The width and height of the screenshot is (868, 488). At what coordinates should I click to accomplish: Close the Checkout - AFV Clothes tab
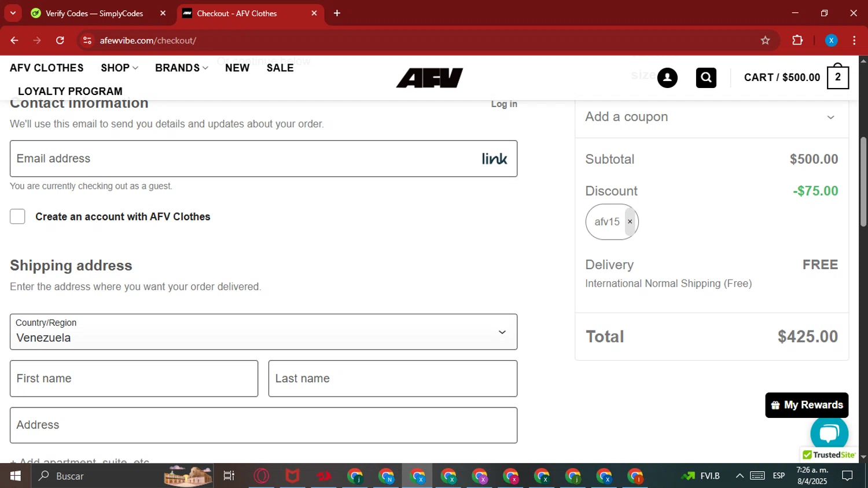click(x=314, y=13)
